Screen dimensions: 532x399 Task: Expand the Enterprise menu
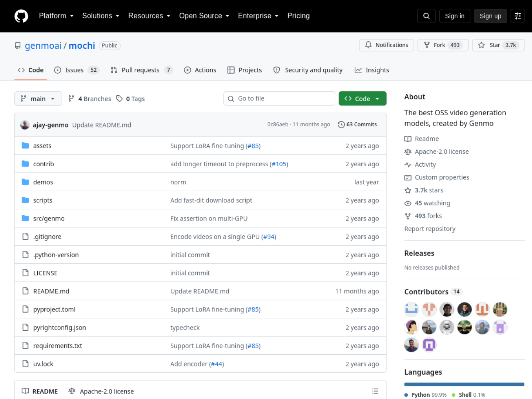coord(258,16)
